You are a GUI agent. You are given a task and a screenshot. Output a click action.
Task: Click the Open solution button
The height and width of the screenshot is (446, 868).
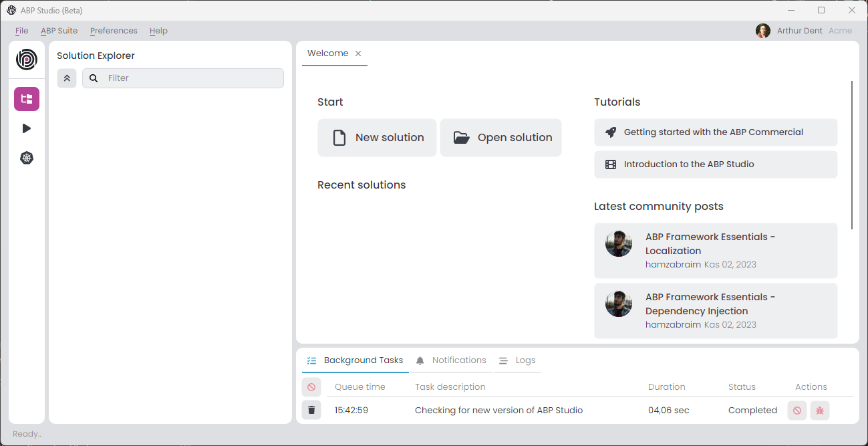pyautogui.click(x=500, y=138)
